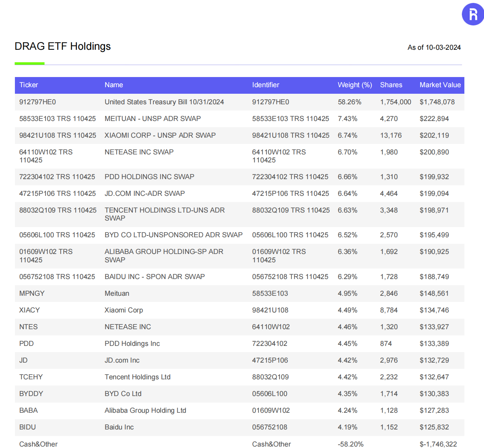Viewport: 484px width, 448px height.
Task: Click United States Treasury Bill 10/31/2024 name
Action: [x=164, y=102]
